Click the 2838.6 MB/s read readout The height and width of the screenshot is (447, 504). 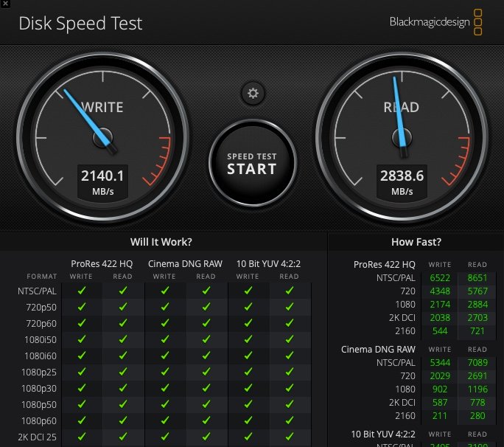402,182
